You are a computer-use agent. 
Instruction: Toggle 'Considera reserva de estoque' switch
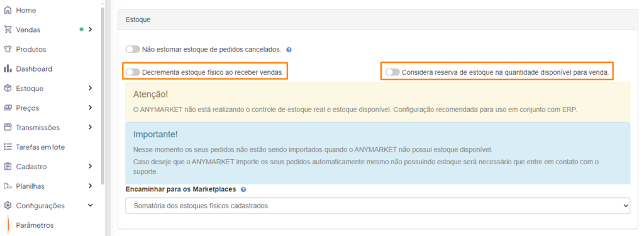(x=392, y=72)
